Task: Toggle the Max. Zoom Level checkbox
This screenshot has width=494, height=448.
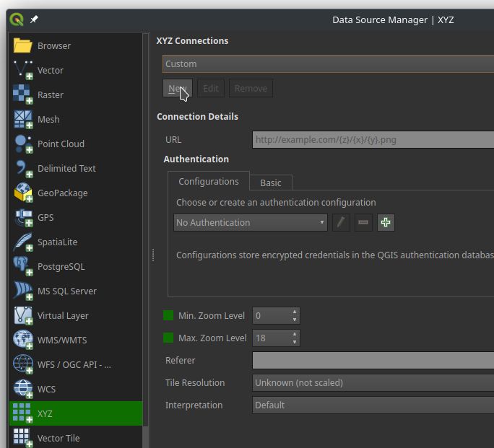Action: tap(168, 338)
